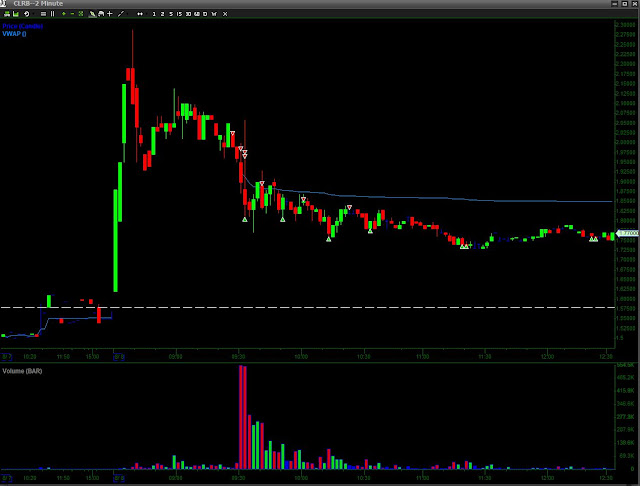This screenshot has width=640, height=486.
Task: Click the 8/8 date box on price time axis
Action: (x=119, y=357)
